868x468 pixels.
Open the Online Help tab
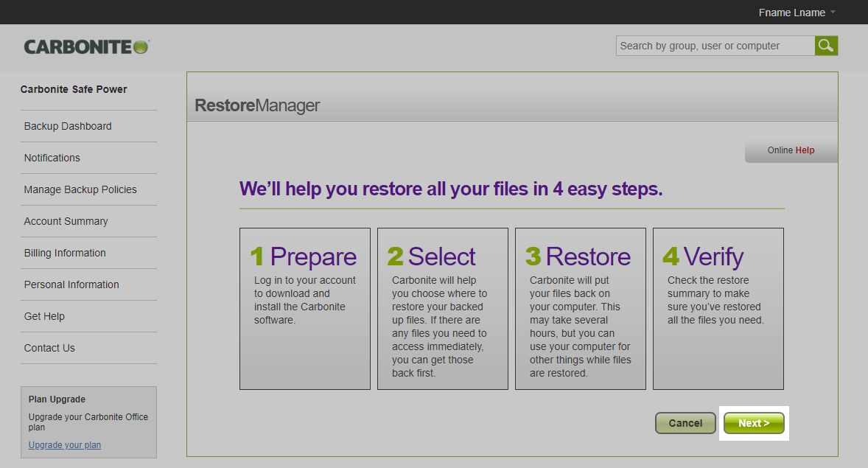(791, 150)
